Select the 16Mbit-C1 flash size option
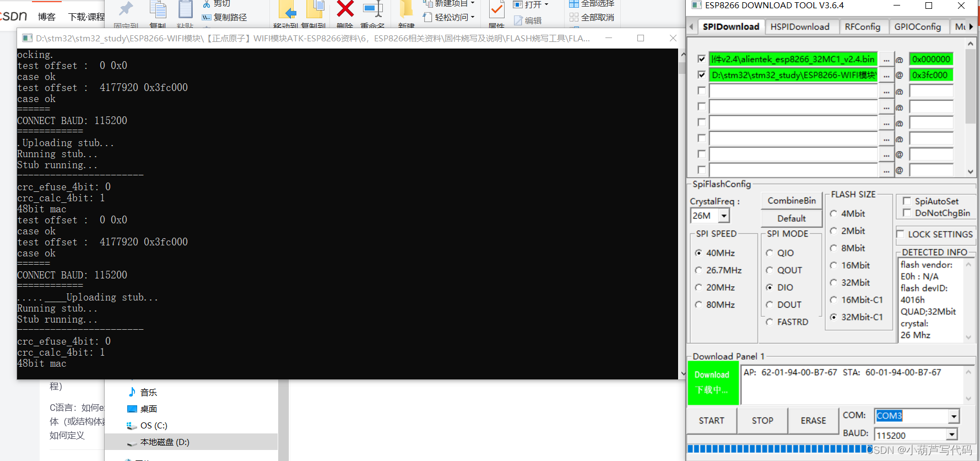Screen dimensions: 980x461 pos(833,300)
